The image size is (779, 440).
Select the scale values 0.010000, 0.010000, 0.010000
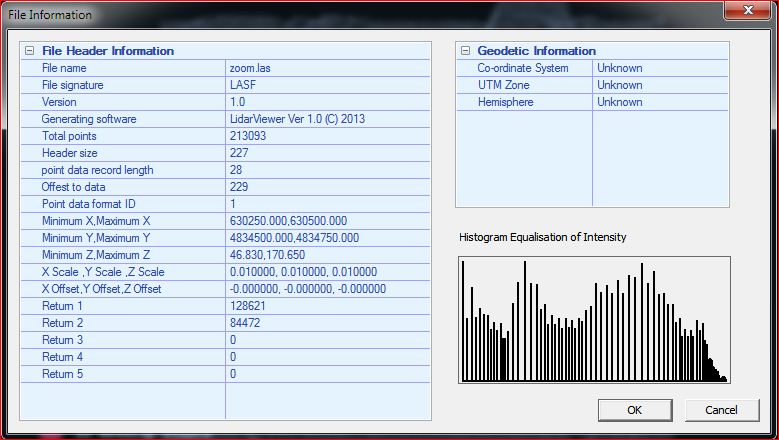coord(304,272)
